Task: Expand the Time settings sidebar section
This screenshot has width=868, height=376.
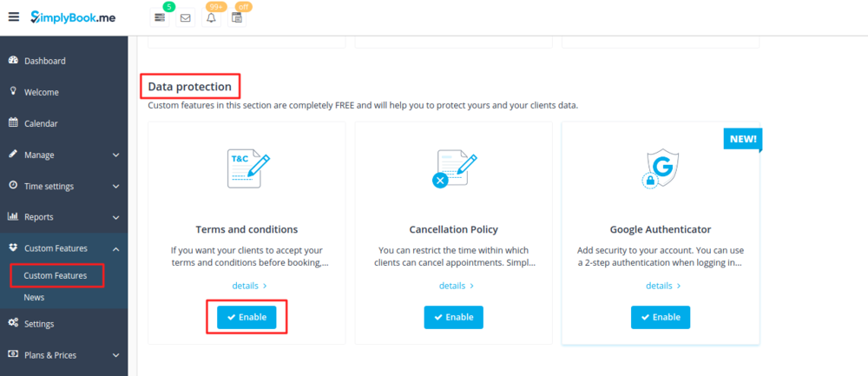Action: (62, 186)
